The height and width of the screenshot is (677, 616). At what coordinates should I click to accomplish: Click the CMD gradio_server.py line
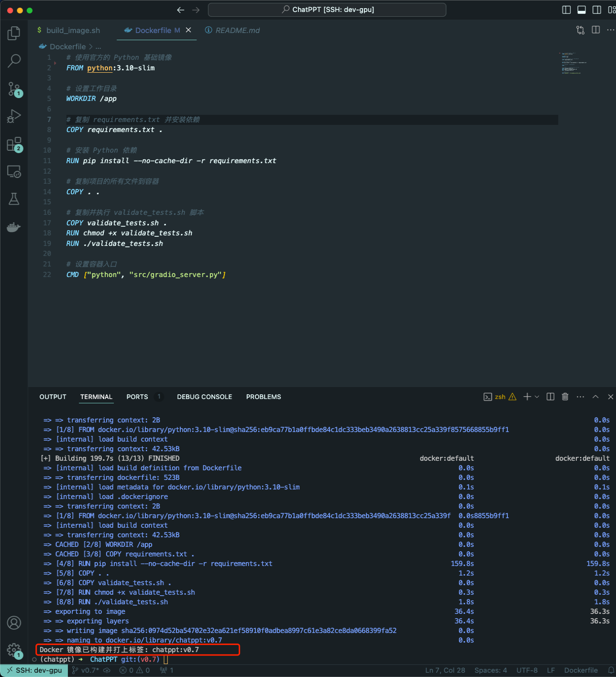coord(146,275)
